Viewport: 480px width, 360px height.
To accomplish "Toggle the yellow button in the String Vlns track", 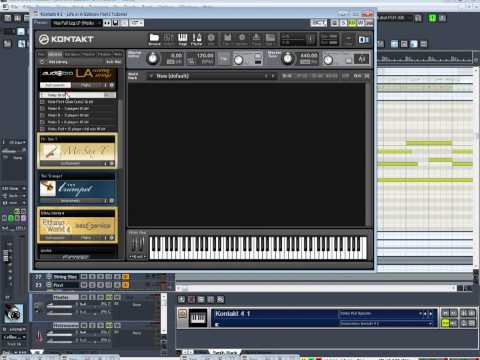I will point(125,277).
